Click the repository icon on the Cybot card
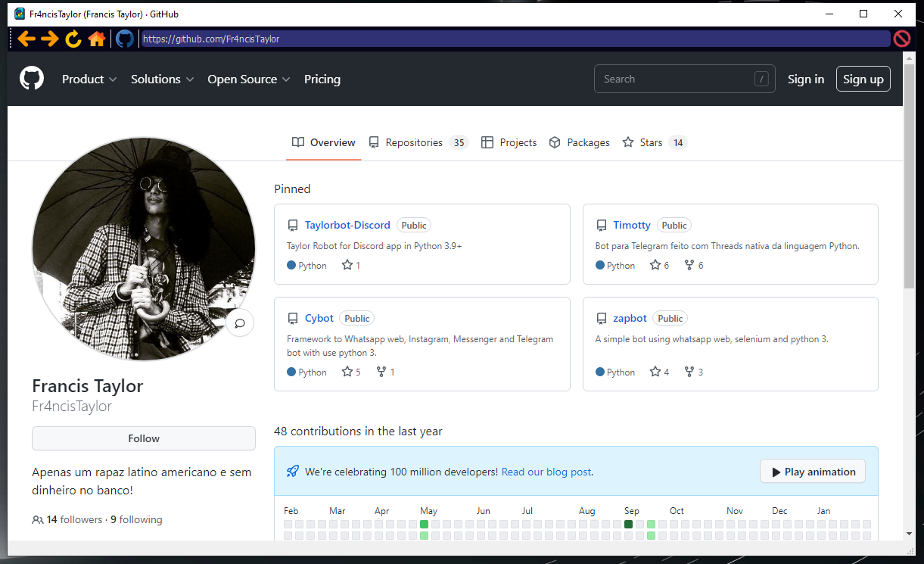 [293, 319]
